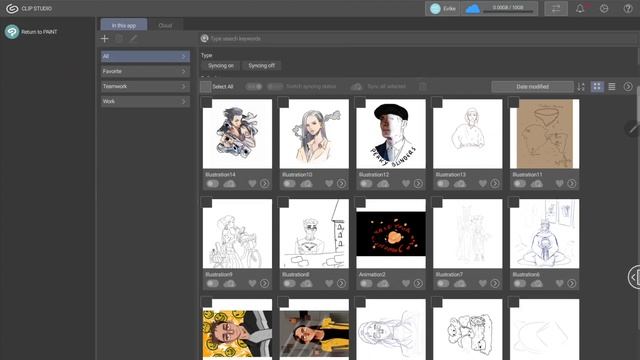Favorite Animation2 with its heart icon

point(406,283)
